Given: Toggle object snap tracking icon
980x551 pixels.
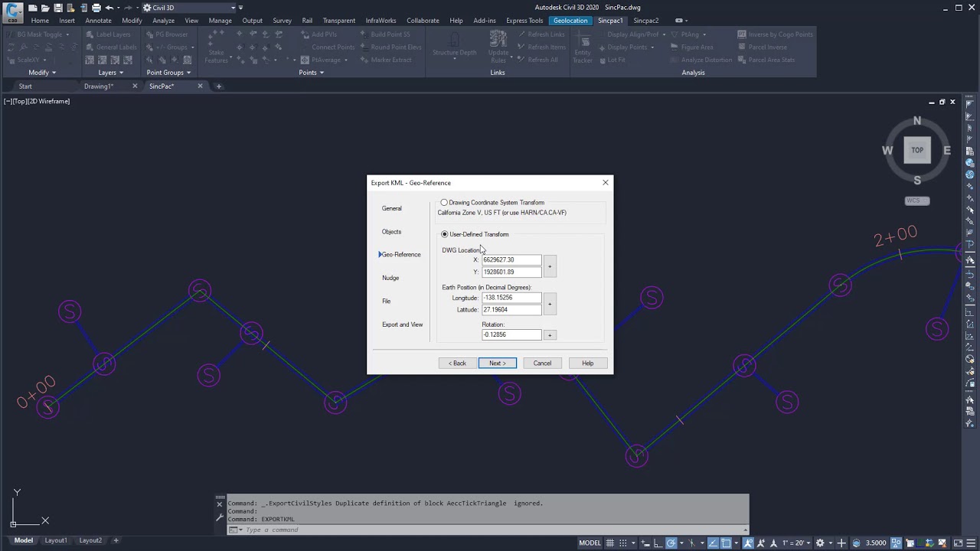Looking at the screenshot, I should [712, 543].
